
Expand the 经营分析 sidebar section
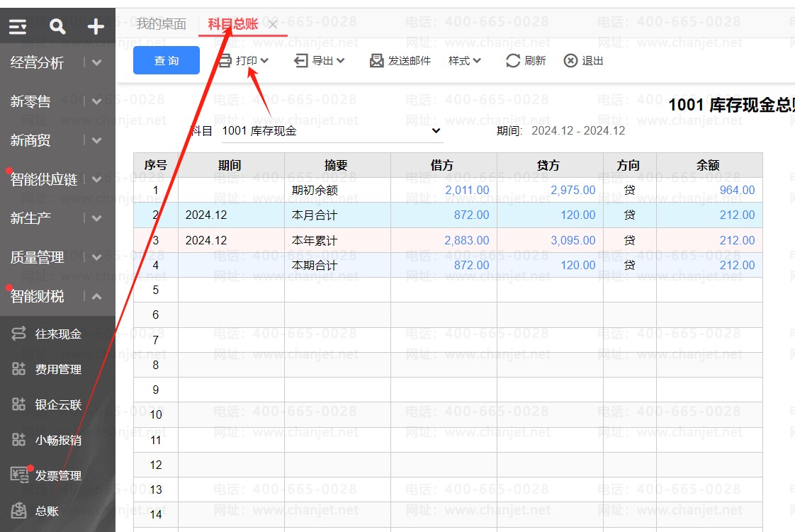(x=97, y=62)
